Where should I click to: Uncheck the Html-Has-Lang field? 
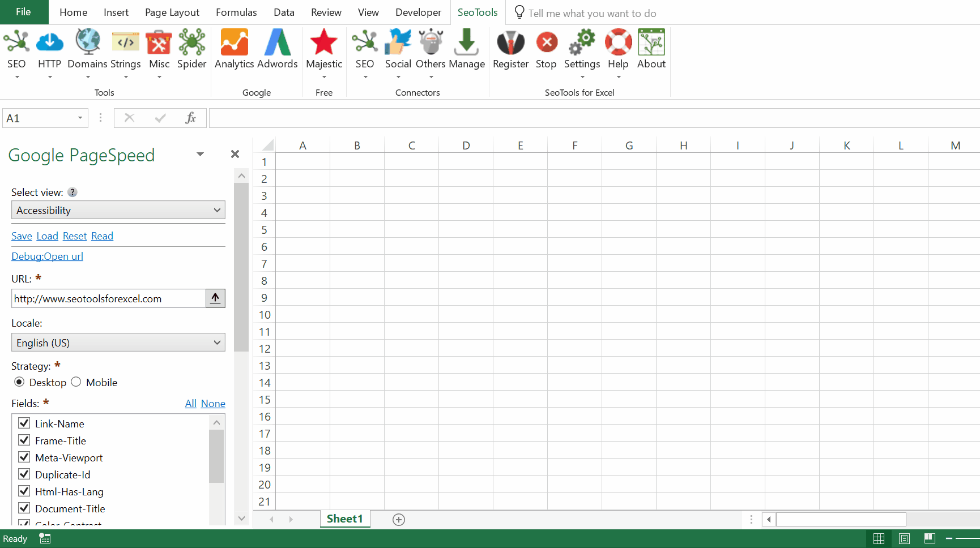click(24, 491)
